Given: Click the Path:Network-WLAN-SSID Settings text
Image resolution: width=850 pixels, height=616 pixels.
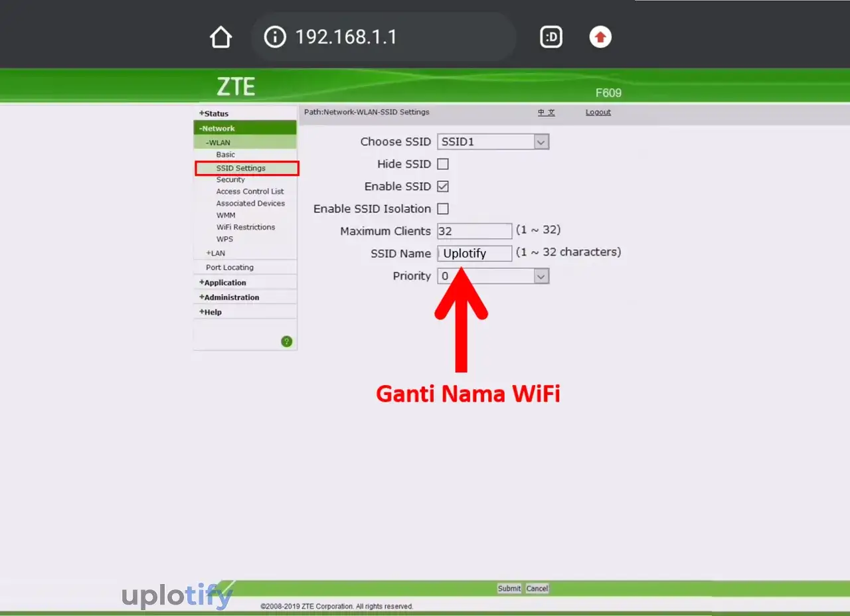Looking at the screenshot, I should tap(367, 112).
